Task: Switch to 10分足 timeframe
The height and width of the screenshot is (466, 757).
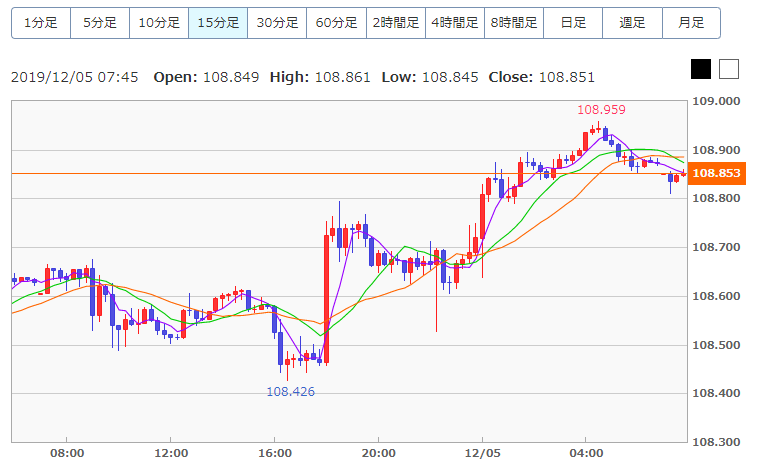Action: (159, 23)
